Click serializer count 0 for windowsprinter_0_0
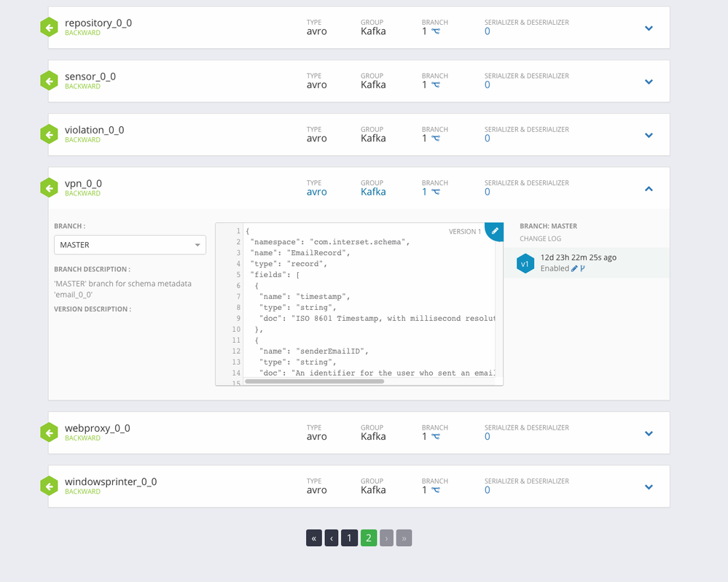Screen dimensions: 728x582 [487, 490]
